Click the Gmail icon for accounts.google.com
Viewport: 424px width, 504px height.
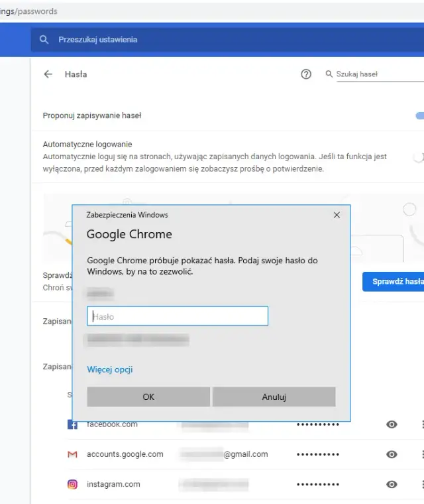click(73, 454)
